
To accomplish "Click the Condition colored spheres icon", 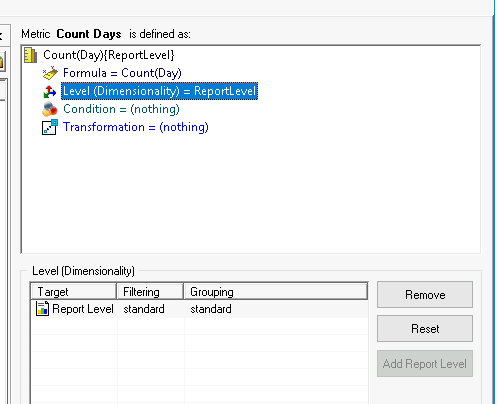I will pyautogui.click(x=50, y=109).
